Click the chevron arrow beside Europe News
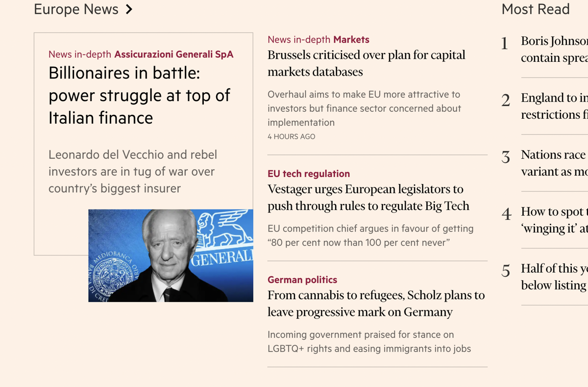The width and height of the screenshot is (588, 387). coord(129,9)
